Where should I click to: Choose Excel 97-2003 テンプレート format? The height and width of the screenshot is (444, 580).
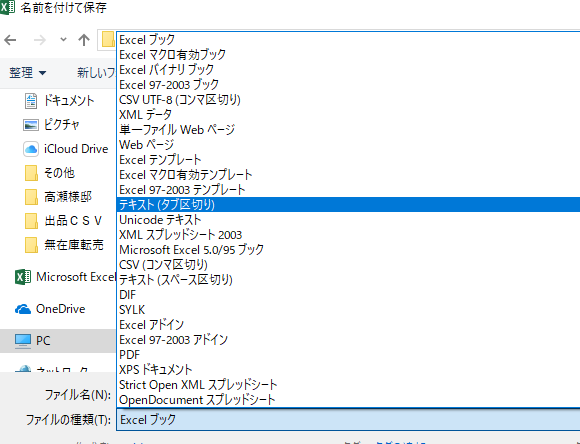click(x=348, y=190)
